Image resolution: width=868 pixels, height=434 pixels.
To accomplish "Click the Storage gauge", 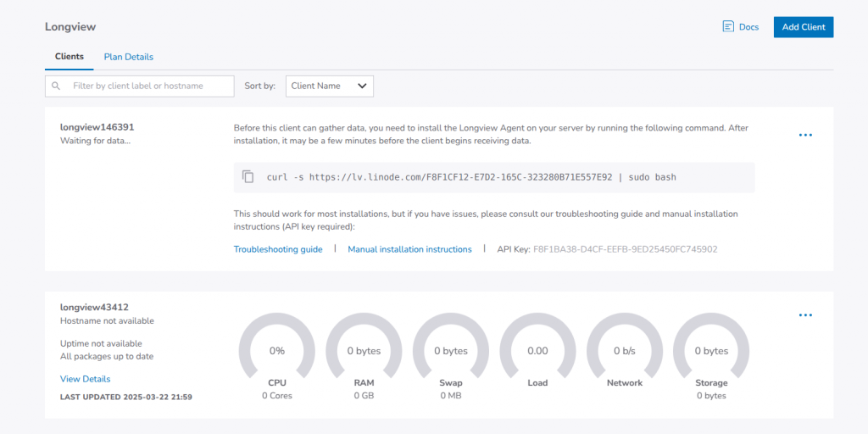I will point(711,351).
